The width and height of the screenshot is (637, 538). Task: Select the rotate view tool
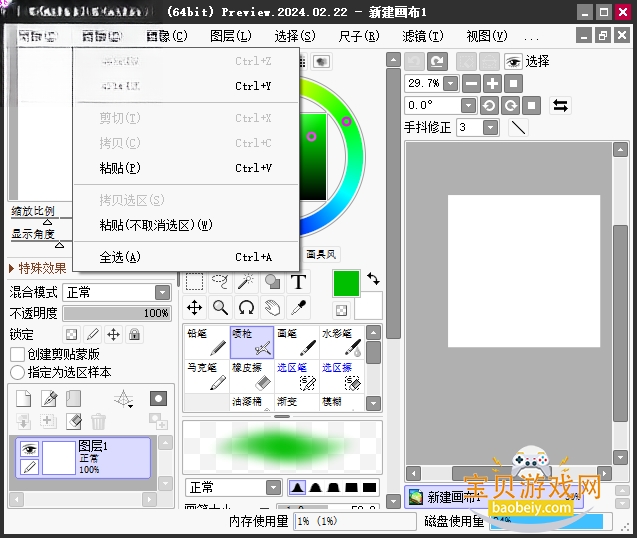[246, 308]
